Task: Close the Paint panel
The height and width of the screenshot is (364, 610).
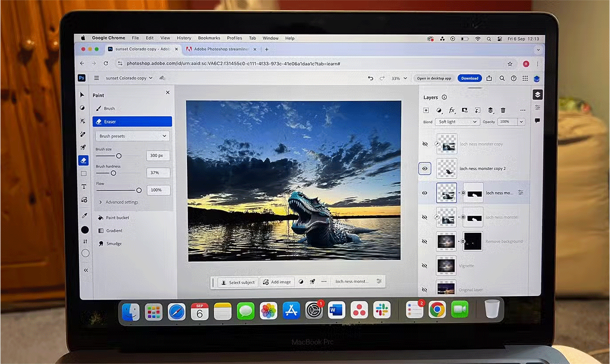Action: [167, 93]
